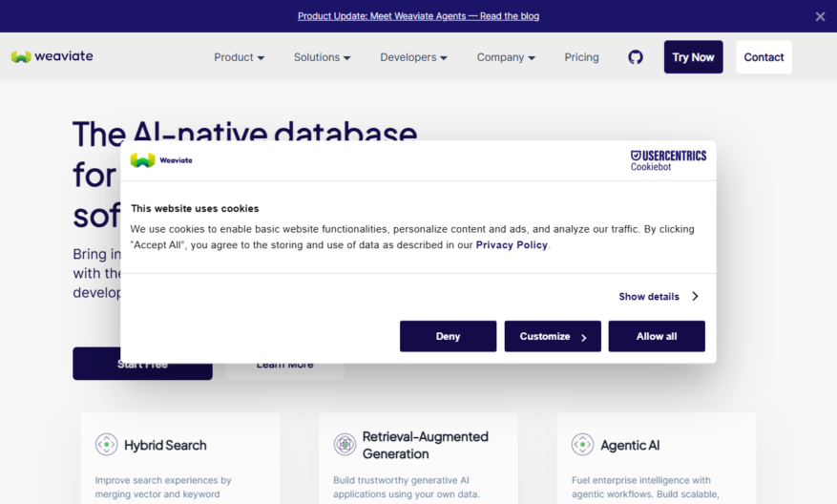Click the Weaviate logo in navbar

coord(52,56)
